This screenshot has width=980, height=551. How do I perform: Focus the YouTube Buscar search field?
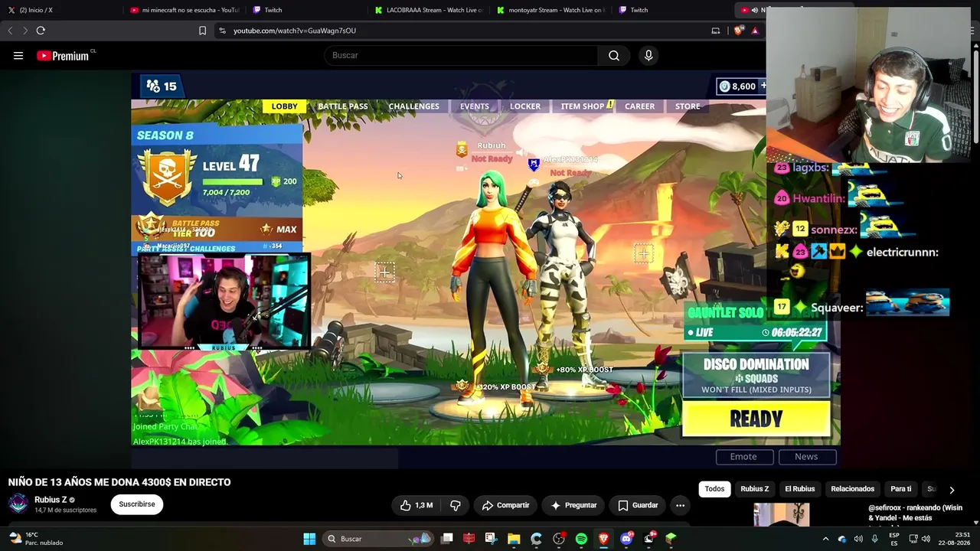[x=461, y=55]
